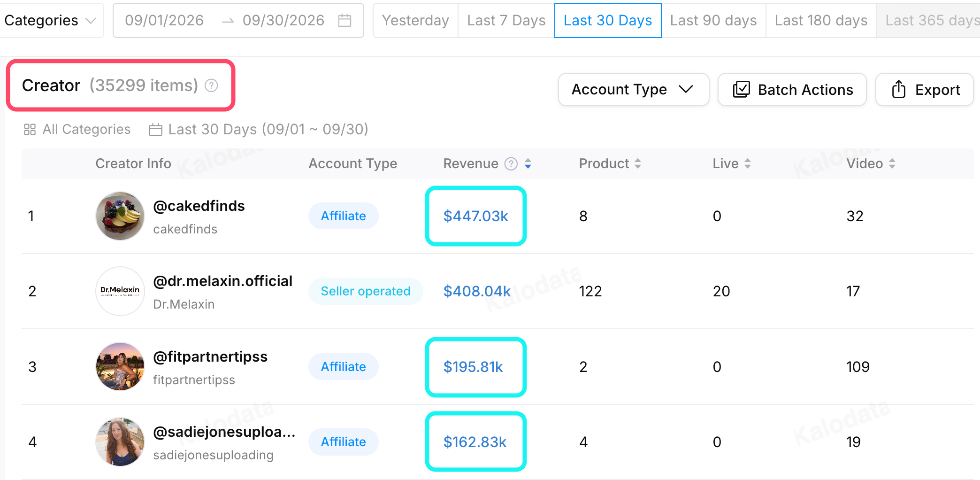Open the @cakedfinds creator name link
This screenshot has height=480, width=980.
click(199, 206)
